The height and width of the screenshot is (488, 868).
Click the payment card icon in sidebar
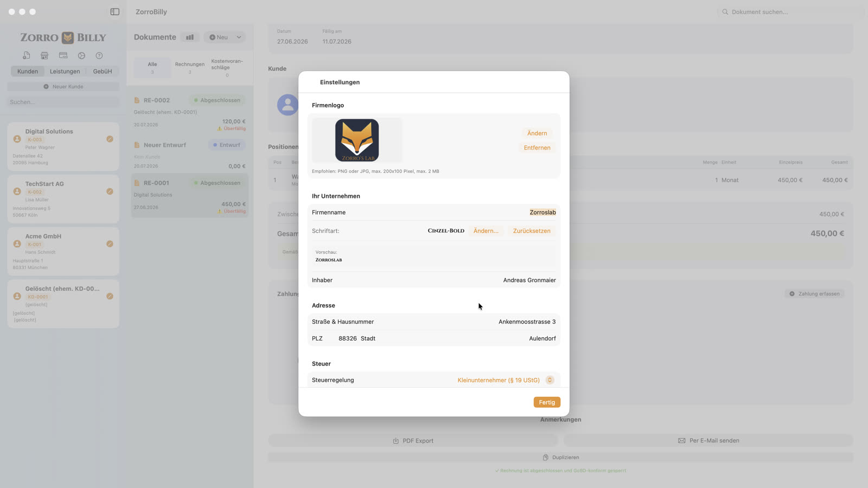pyautogui.click(x=63, y=55)
